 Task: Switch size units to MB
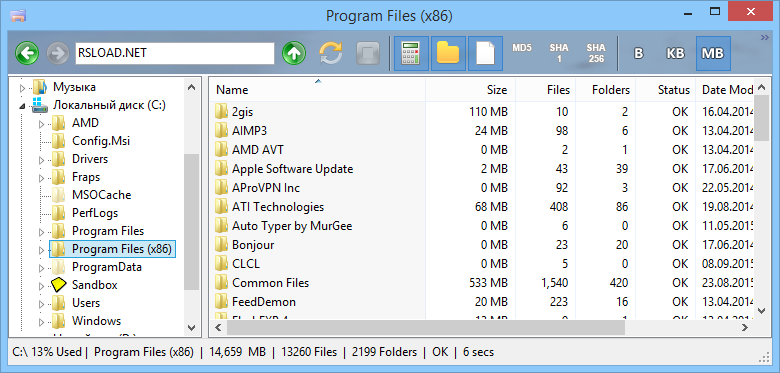[713, 53]
